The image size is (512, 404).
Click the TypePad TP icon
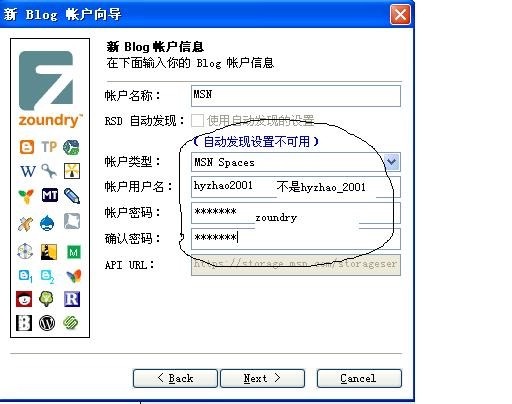[x=49, y=147]
